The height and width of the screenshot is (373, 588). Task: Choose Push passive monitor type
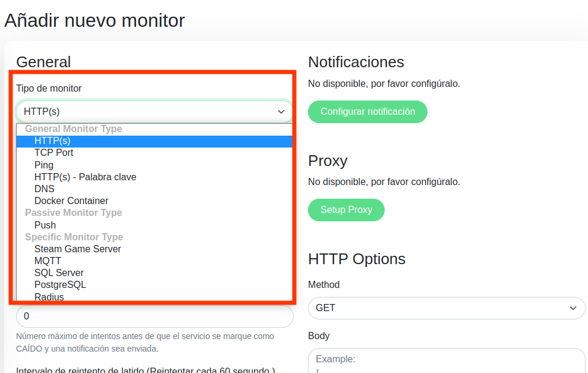45,225
